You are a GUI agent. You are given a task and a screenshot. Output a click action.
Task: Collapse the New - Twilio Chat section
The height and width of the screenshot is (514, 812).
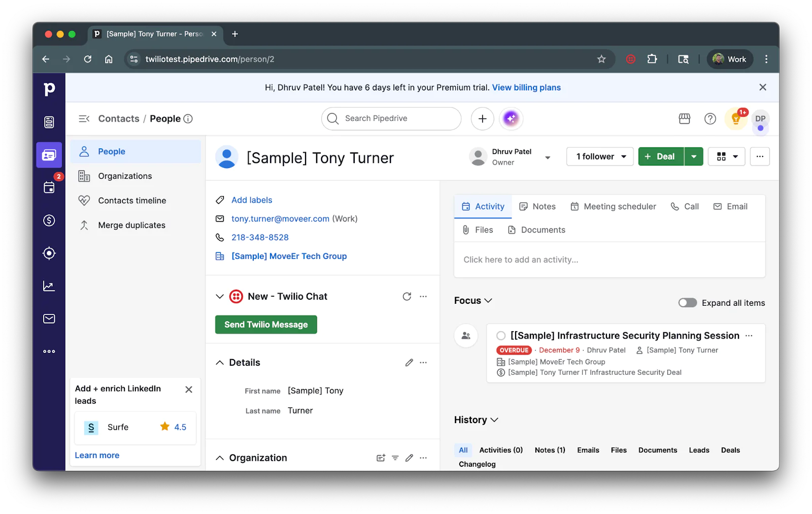220,296
